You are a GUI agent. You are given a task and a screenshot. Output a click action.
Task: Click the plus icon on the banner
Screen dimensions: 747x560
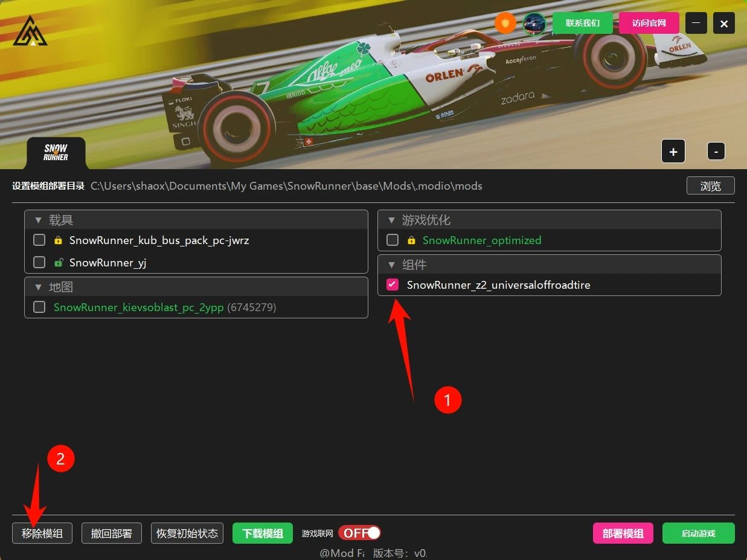(x=673, y=152)
